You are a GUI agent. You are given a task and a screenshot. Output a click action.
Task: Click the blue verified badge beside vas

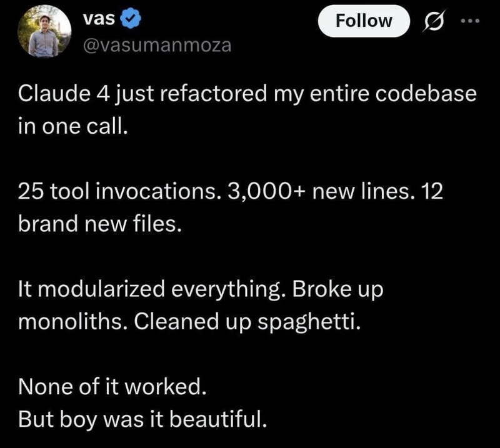click(131, 19)
